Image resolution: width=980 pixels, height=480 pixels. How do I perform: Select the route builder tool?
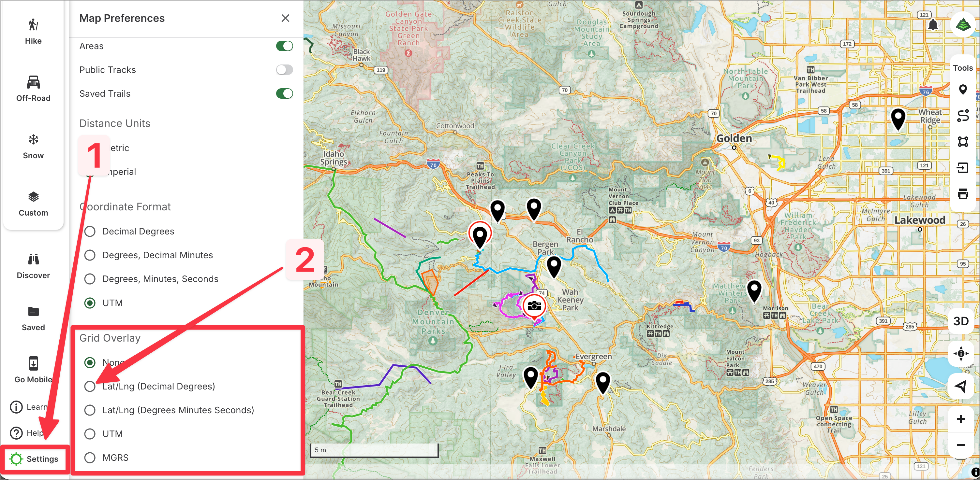(x=962, y=116)
